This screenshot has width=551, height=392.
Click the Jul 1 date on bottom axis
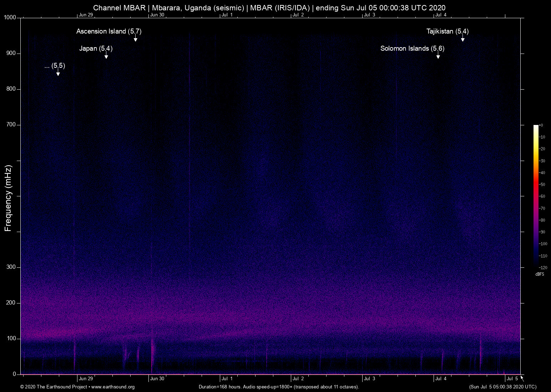point(227,379)
